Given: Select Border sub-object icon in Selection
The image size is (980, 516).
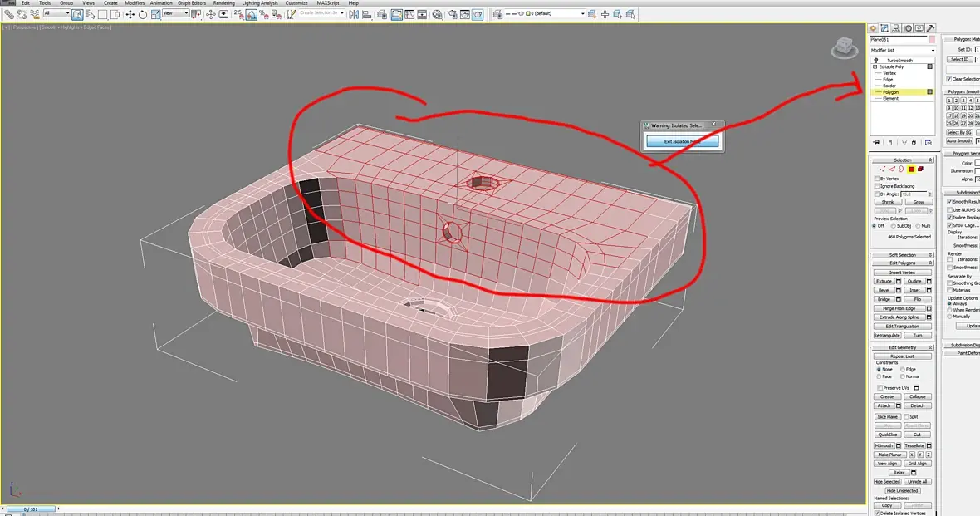Looking at the screenshot, I should 901,170.
